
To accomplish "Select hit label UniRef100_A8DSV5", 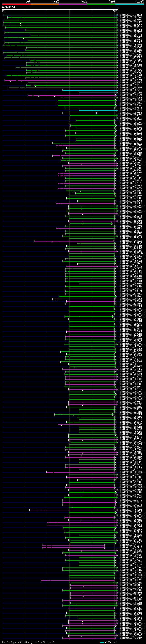I will point(131,580).
